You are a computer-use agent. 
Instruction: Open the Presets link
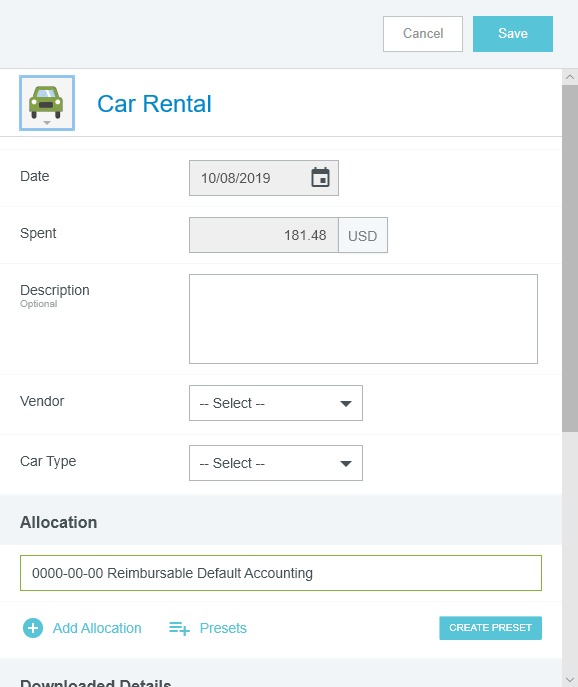pos(223,628)
